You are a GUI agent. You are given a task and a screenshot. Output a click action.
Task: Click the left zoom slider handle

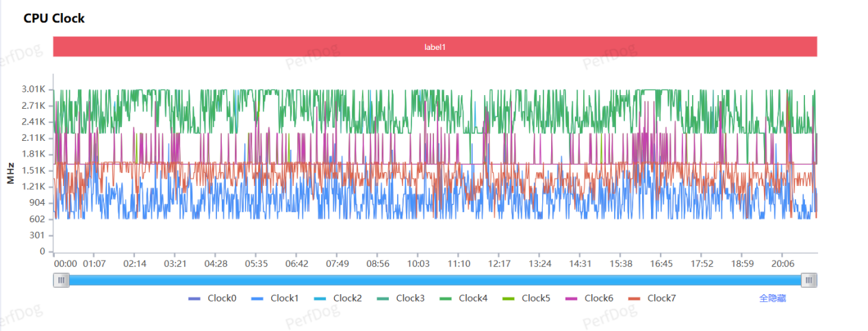tap(62, 280)
